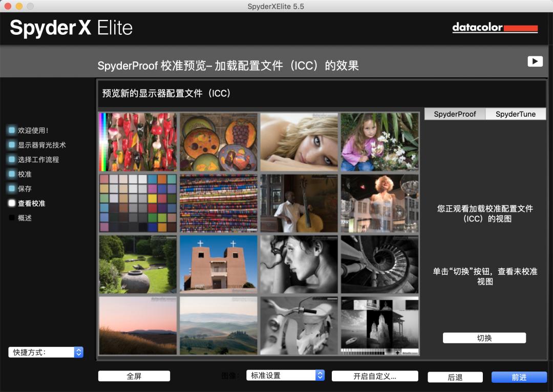Select the 保存 step label
Screen dimensions: 553x392
point(25,189)
